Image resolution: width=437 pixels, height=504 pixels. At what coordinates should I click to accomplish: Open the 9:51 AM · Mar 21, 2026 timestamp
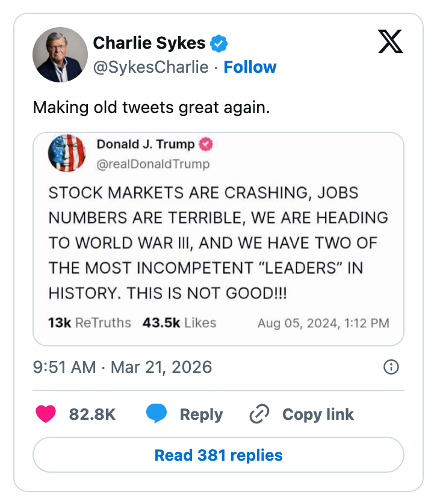tap(122, 367)
